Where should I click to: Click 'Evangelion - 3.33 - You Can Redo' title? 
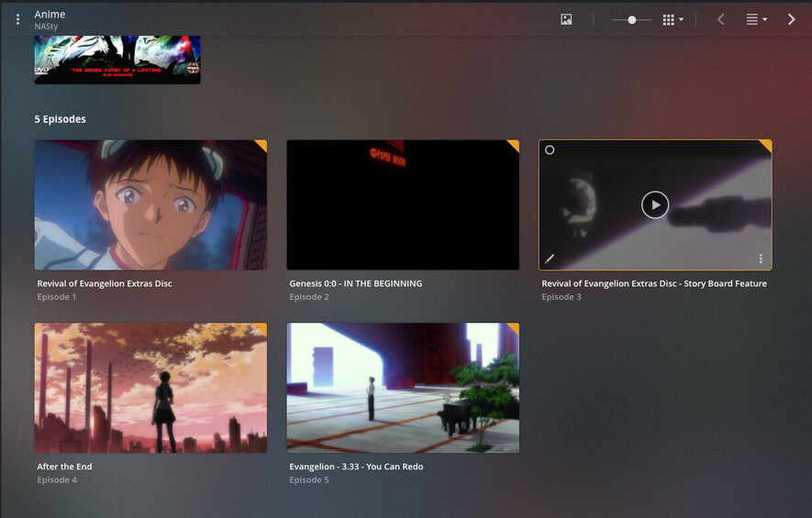click(x=356, y=467)
